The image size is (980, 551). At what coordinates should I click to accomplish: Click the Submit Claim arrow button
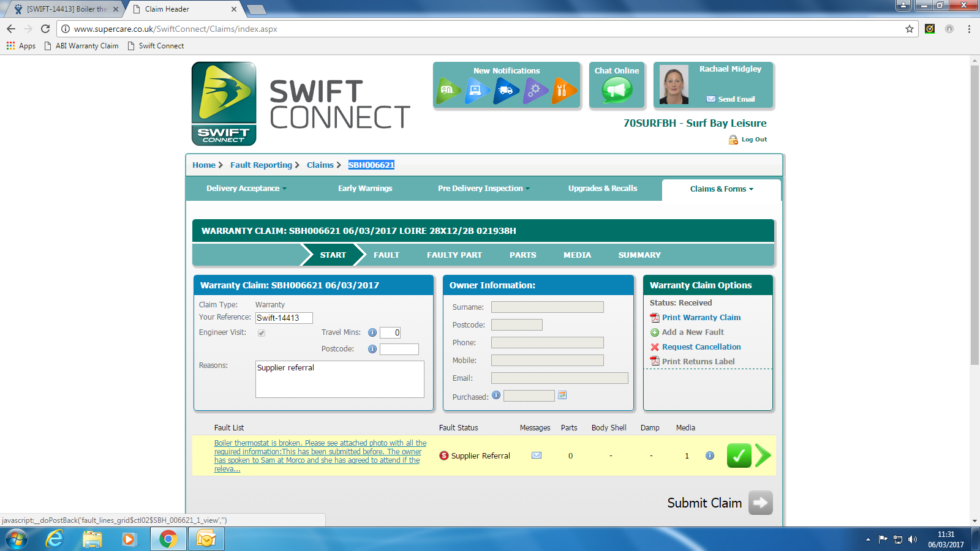click(761, 503)
